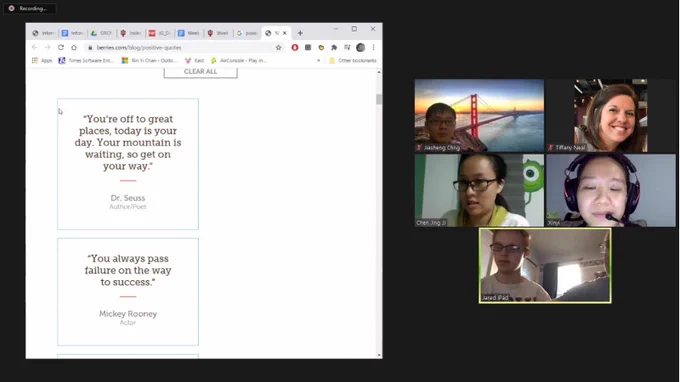Click the muted mic icon by Jiasheng Ching
Image resolution: width=680 pixels, height=382 pixels.
pyautogui.click(x=419, y=148)
